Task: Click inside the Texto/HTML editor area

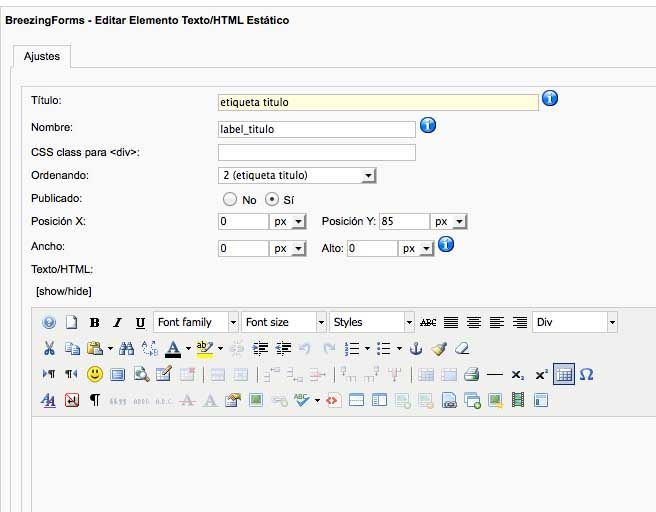Action: click(x=343, y=463)
